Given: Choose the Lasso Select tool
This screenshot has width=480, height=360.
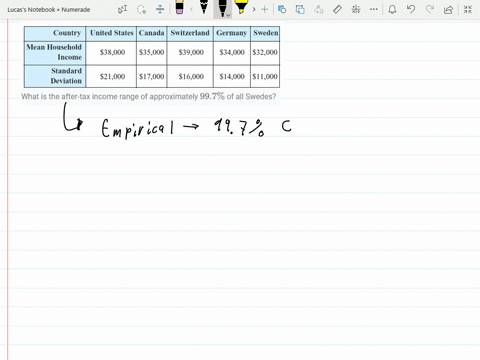Looking at the screenshot, I should pos(142,9).
